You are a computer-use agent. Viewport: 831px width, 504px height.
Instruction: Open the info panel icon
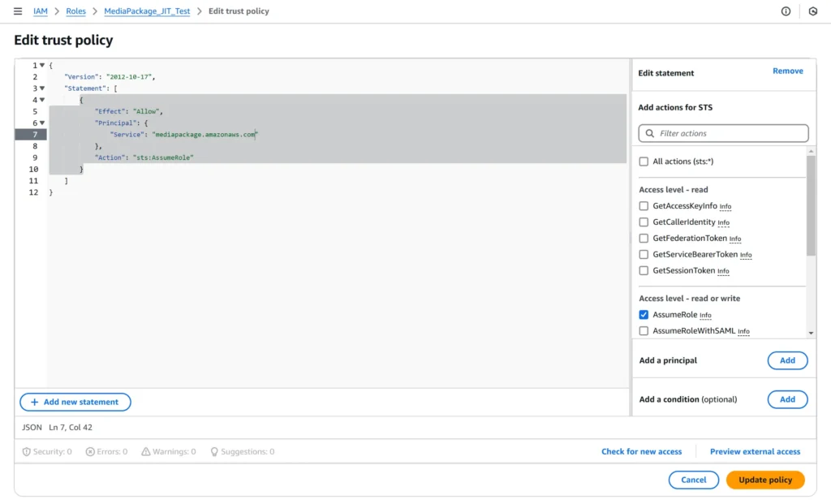pos(786,11)
